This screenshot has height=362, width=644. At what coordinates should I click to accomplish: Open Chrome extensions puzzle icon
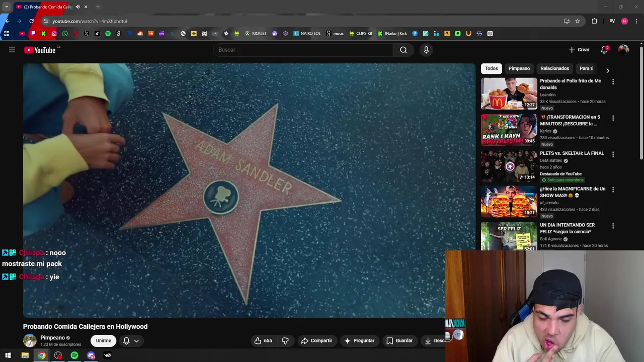[595, 21]
